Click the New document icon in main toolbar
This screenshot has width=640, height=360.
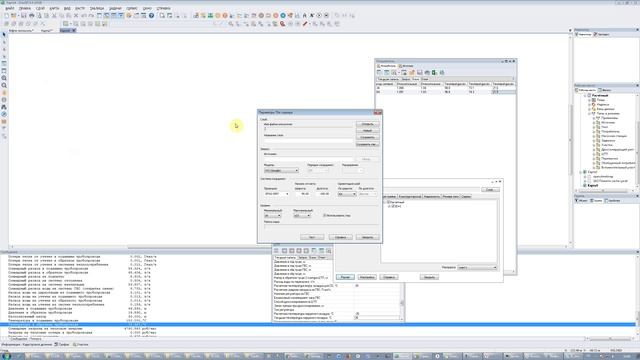click(x=7, y=16)
